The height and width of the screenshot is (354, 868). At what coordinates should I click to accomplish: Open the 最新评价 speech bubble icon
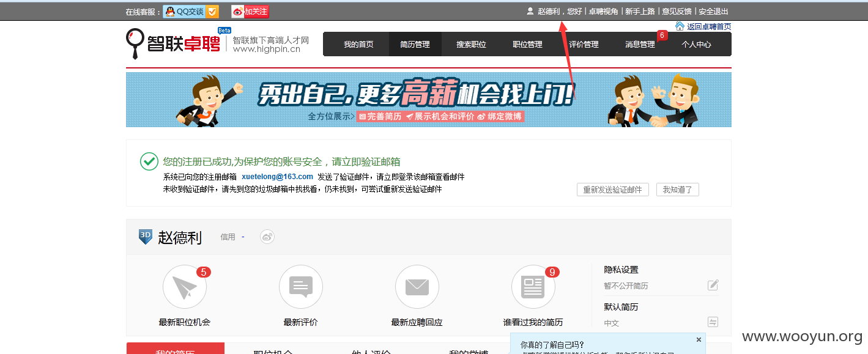pos(301,287)
